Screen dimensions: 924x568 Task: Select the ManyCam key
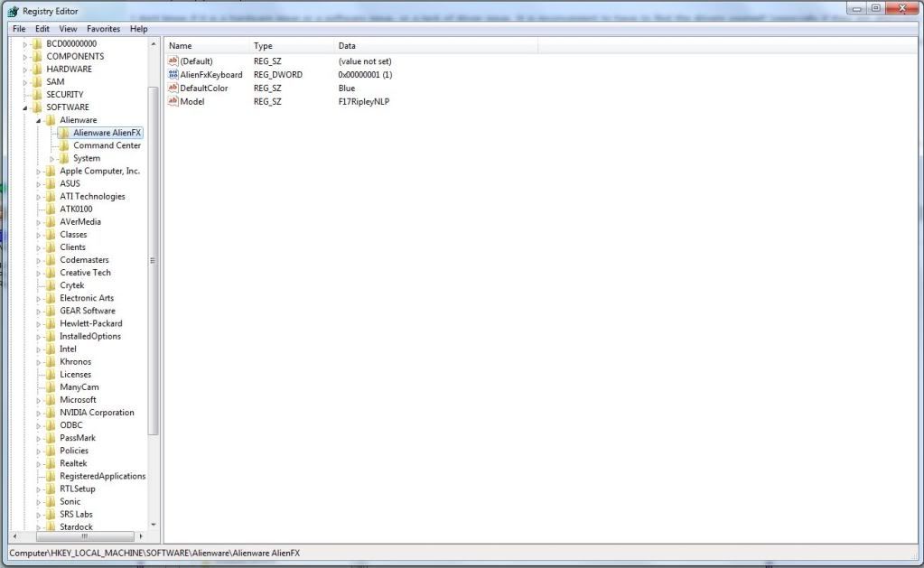click(79, 386)
